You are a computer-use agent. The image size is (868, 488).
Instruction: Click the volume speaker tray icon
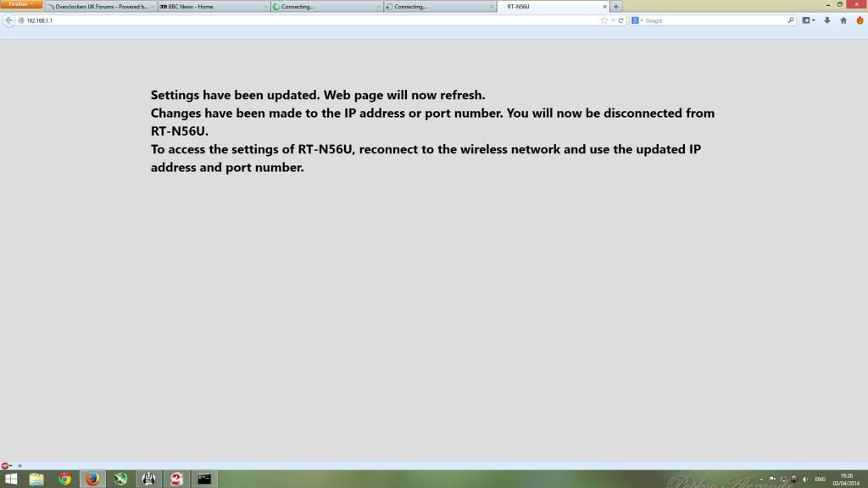tap(805, 480)
